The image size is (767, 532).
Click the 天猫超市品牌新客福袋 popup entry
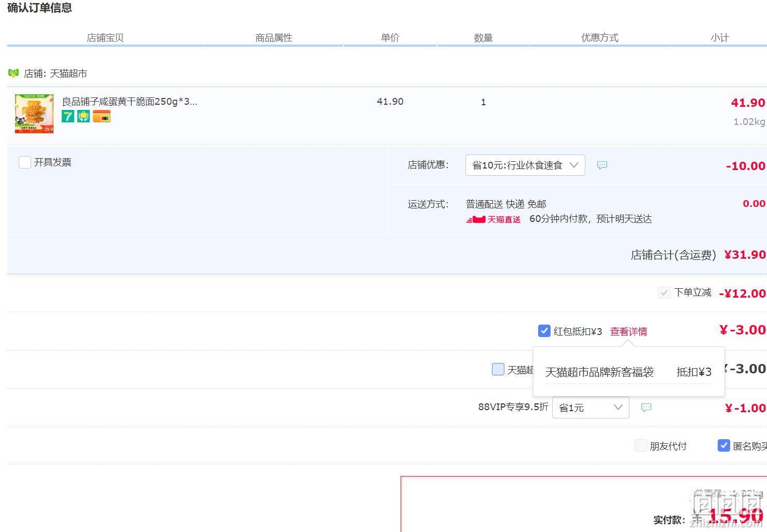point(599,372)
